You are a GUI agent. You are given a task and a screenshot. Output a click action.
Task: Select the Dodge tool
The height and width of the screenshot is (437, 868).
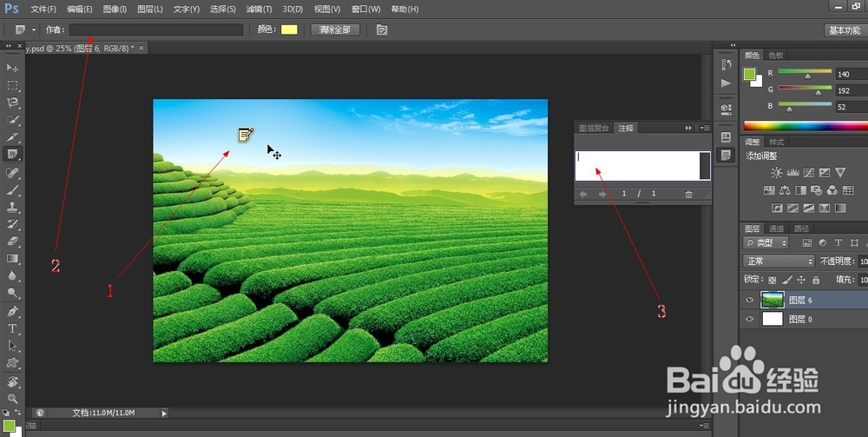12,293
